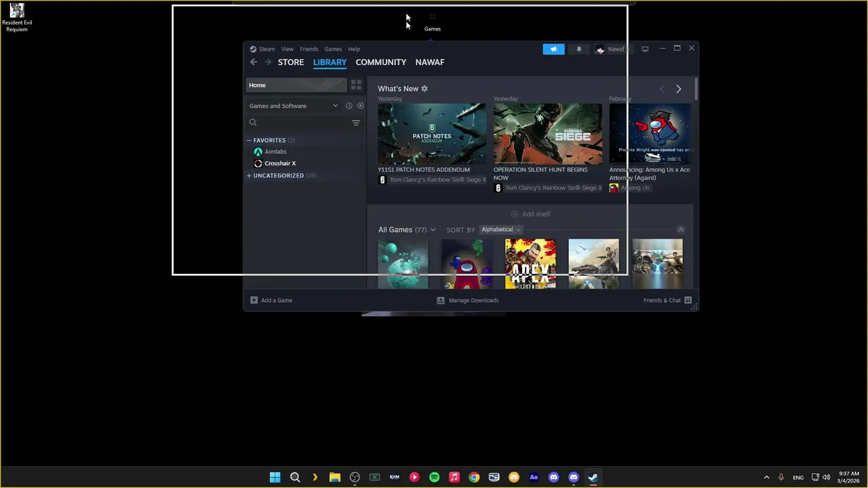The height and width of the screenshot is (488, 868).
Task: Open Windows taskbar Search
Action: click(295, 477)
